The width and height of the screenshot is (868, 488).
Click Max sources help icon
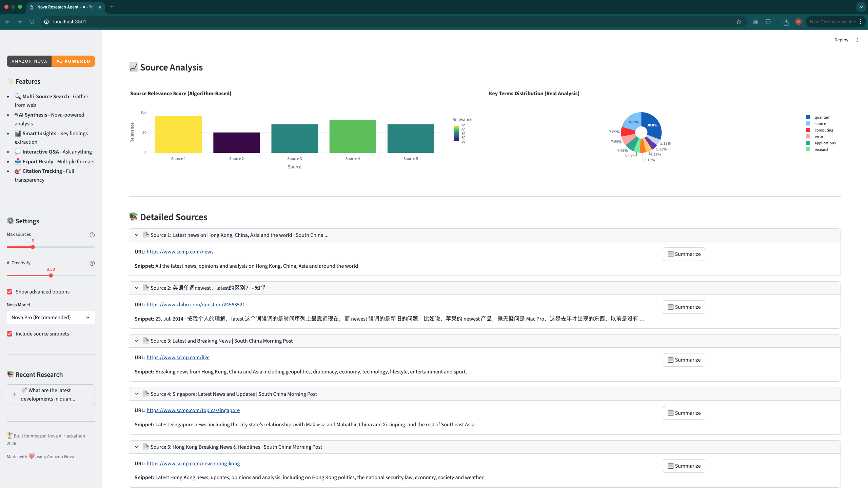pyautogui.click(x=92, y=235)
